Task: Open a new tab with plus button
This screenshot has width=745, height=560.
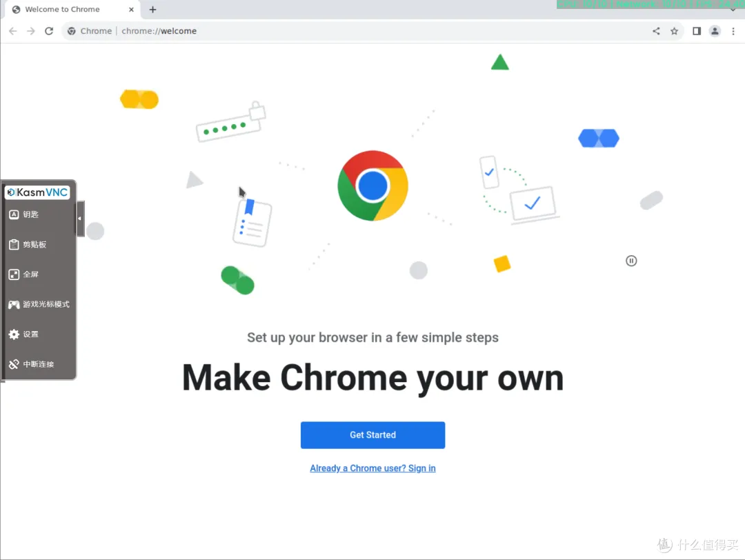Action: 153,10
